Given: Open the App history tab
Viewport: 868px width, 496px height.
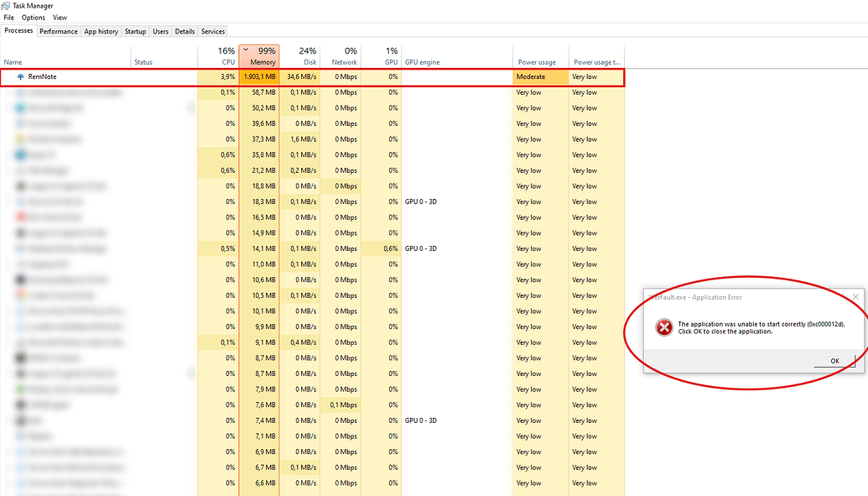Looking at the screenshot, I should pyautogui.click(x=101, y=31).
